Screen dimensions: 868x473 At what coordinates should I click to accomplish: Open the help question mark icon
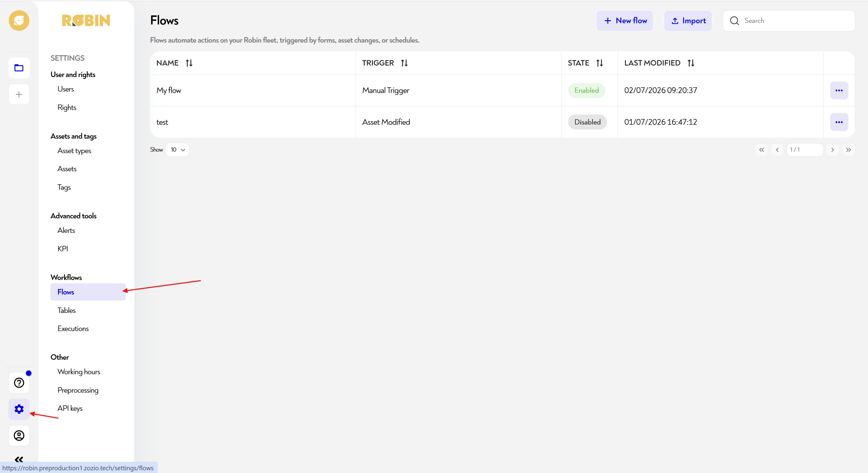coord(19,383)
